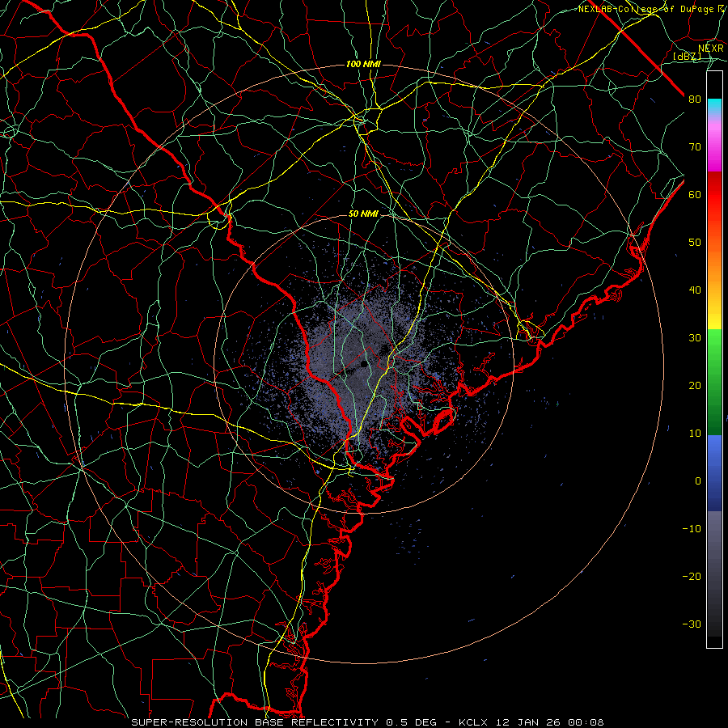This screenshot has height=728, width=728.
Task: Click the blue segment of the color bar
Action: [x=714, y=472]
